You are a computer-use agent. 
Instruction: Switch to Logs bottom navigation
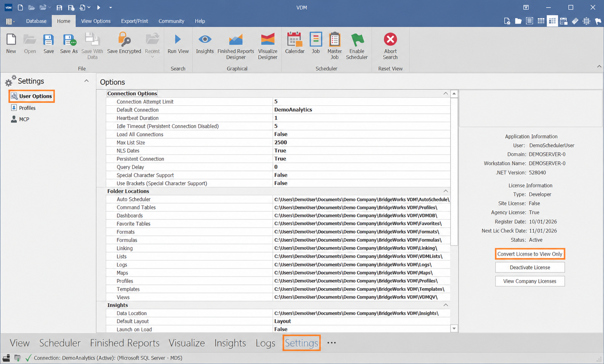pos(265,343)
